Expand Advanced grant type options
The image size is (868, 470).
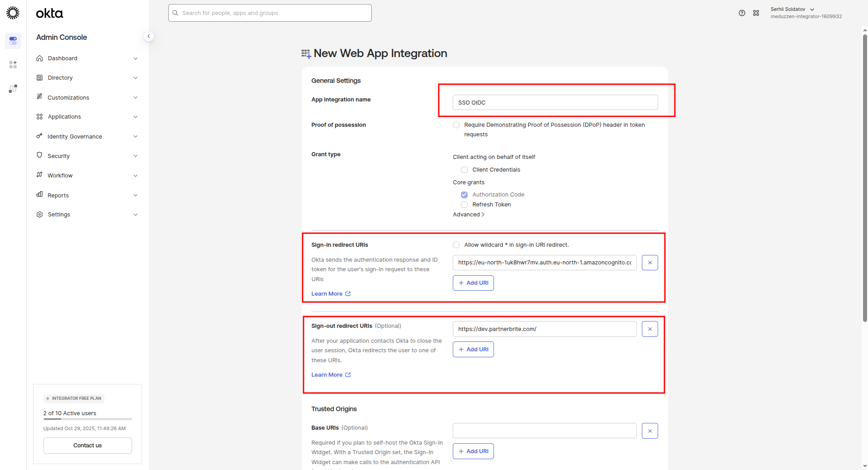[x=469, y=215]
